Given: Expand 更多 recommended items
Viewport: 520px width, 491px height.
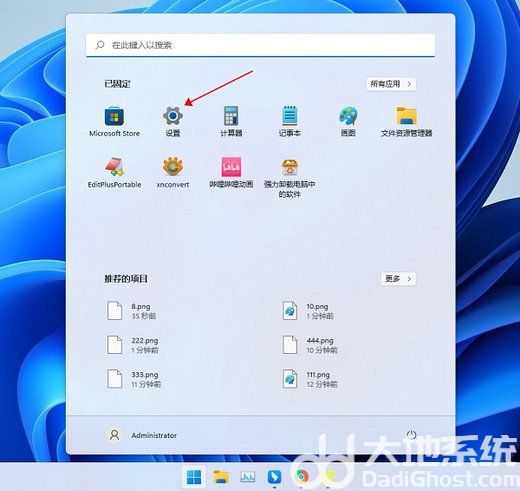Looking at the screenshot, I should point(398,279).
